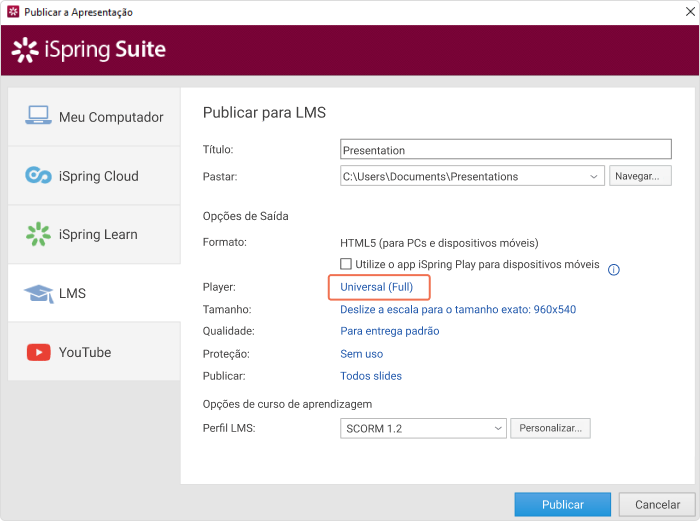The height and width of the screenshot is (521, 700).
Task: Click the Título: label
Action: tap(218, 150)
